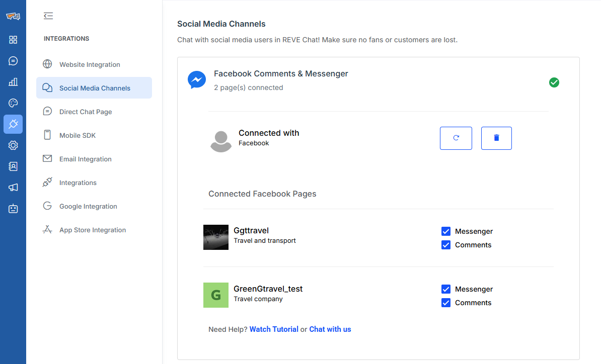Open the megaphone campaigns icon
Image resolution: width=601 pixels, height=364 pixels.
pos(13,188)
